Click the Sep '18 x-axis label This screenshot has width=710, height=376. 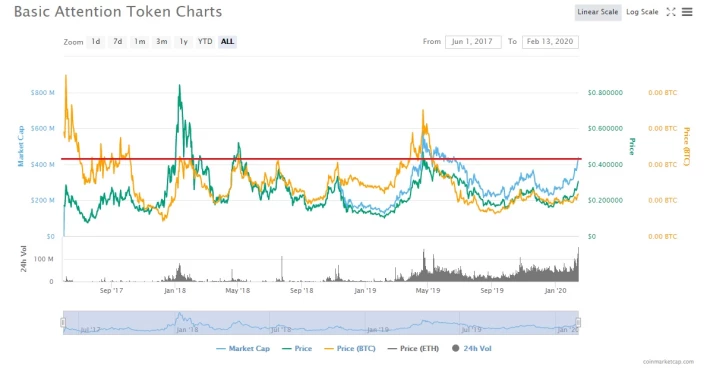click(302, 290)
